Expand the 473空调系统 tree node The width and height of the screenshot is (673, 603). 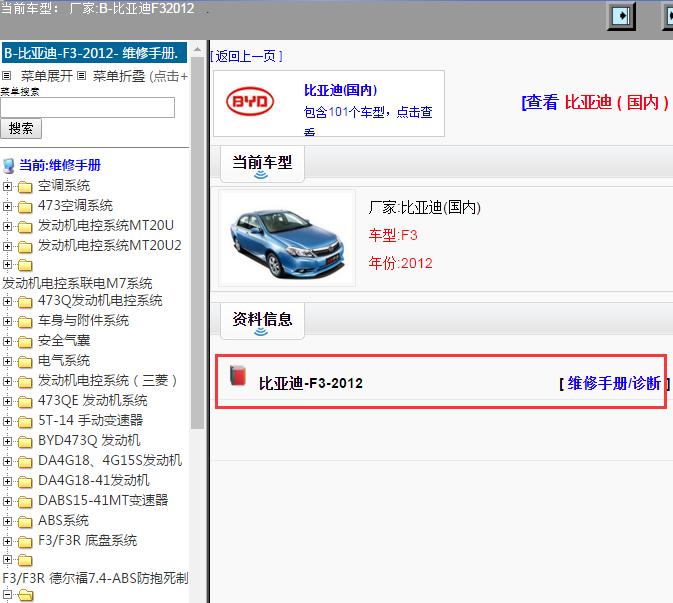(x=7, y=206)
